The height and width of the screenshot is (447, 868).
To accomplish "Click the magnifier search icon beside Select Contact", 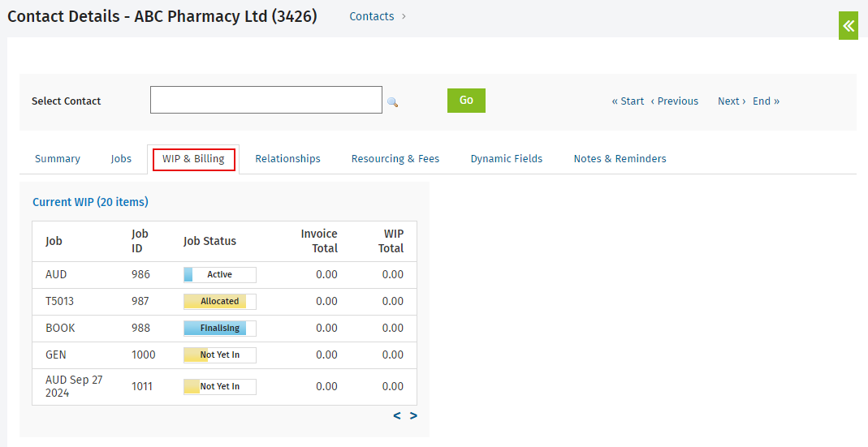I will click(x=392, y=101).
